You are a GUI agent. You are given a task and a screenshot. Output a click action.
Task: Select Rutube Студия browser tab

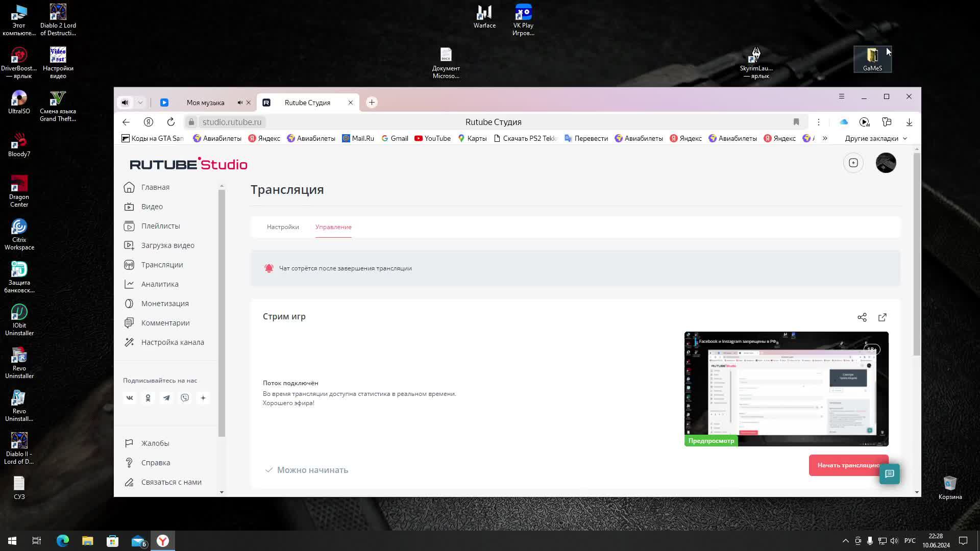coord(307,103)
